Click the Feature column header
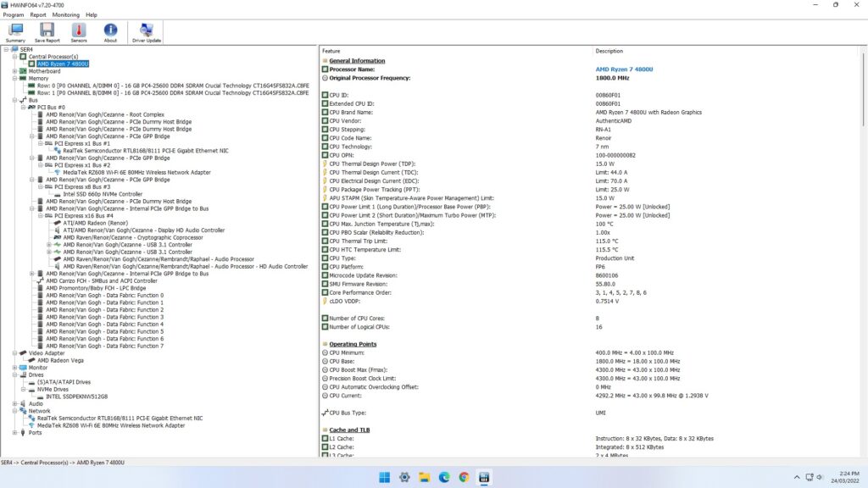The height and width of the screenshot is (488, 868). (x=331, y=51)
